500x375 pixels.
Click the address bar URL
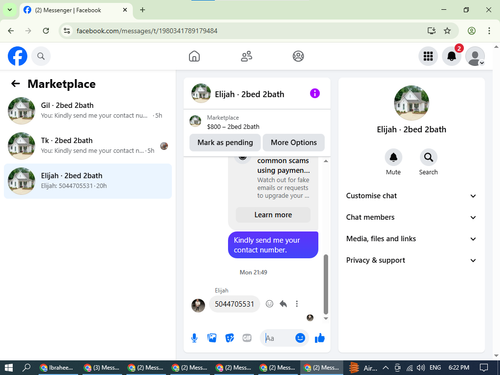[147, 31]
